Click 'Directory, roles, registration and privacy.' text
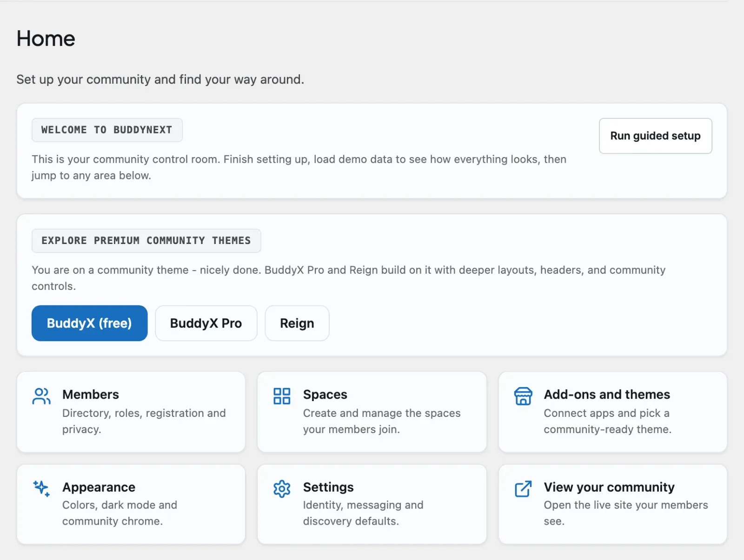 pyautogui.click(x=144, y=421)
